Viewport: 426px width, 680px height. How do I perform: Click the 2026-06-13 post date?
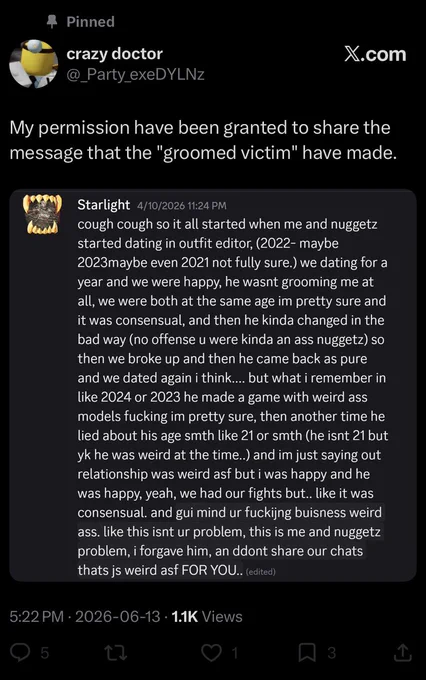click(118, 617)
